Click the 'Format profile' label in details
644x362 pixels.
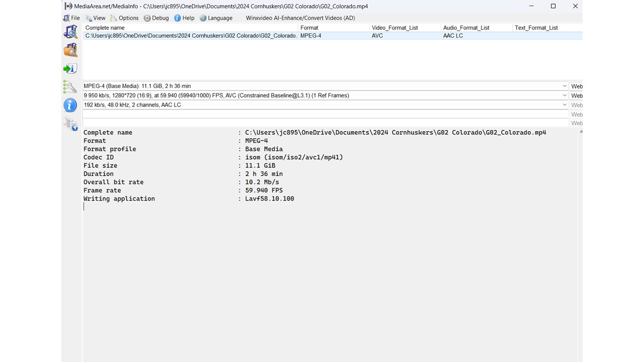click(x=110, y=149)
